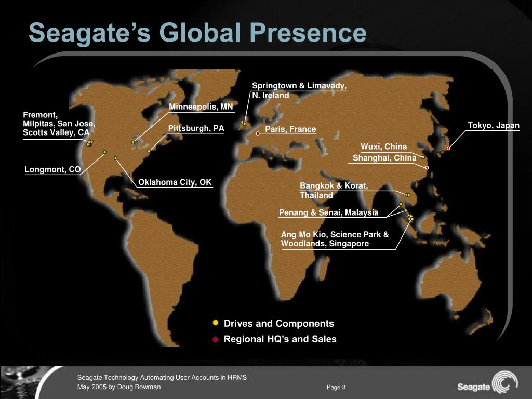Click the 'Oklahoma City, OK' label
Screen dimensions: 532x399
175,182
